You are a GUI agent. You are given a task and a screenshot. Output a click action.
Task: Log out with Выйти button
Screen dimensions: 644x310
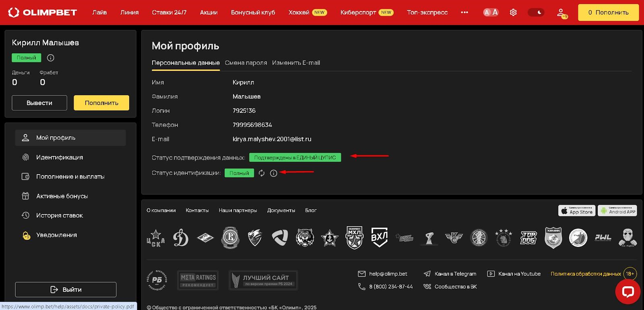pos(66,289)
